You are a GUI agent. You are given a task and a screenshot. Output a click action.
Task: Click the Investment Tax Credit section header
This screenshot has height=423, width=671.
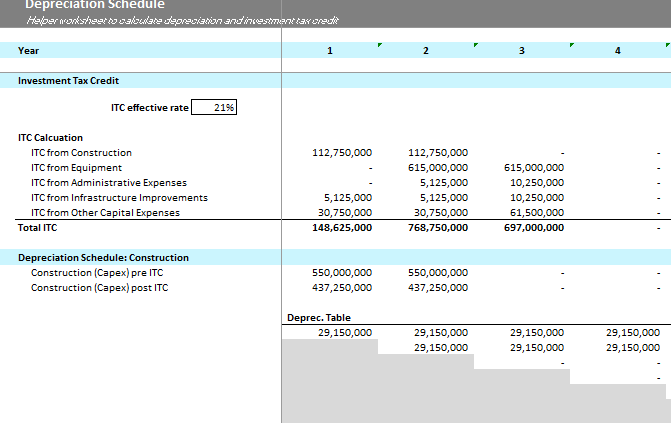[x=70, y=81]
